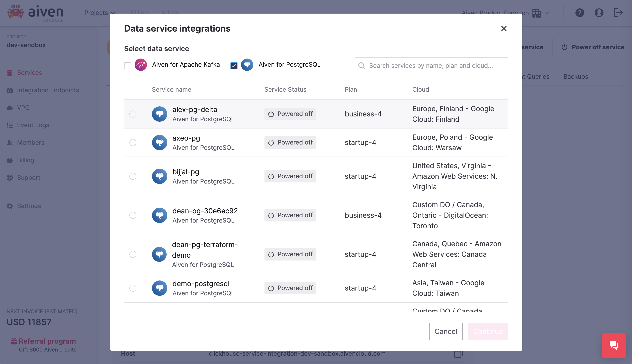Click the bijjal-pg PostgreSQL icon

[159, 176]
